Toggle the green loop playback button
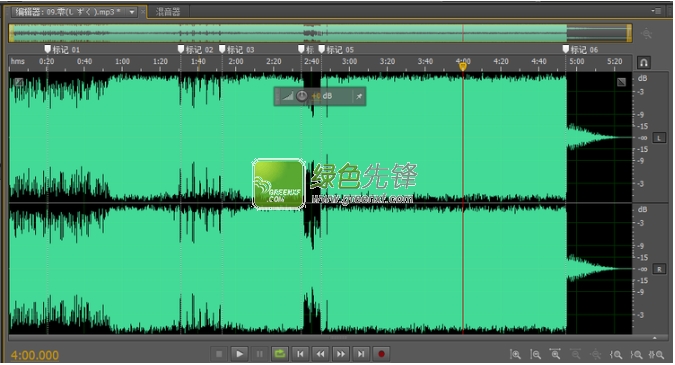 click(x=280, y=354)
